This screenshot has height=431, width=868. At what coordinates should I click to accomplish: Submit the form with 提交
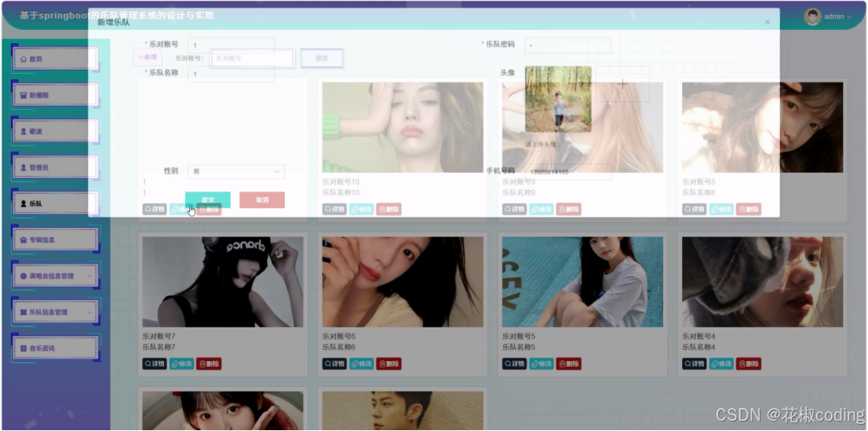208,200
